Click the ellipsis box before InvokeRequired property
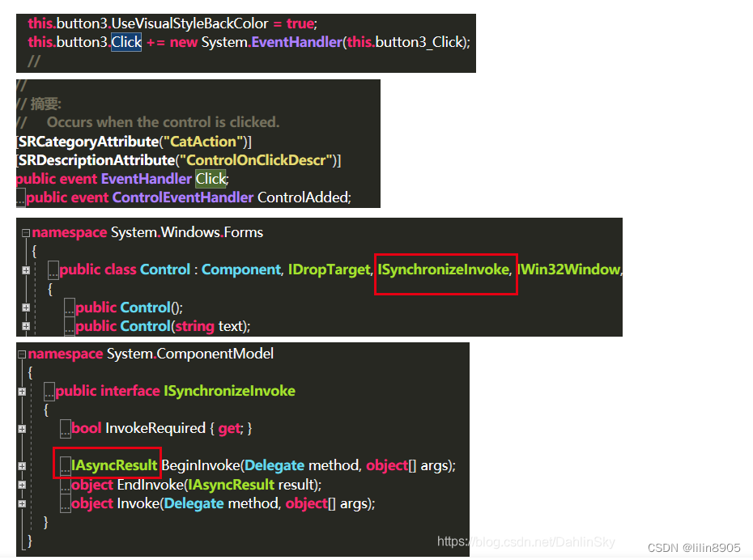The width and height of the screenshot is (753, 560). 66,429
